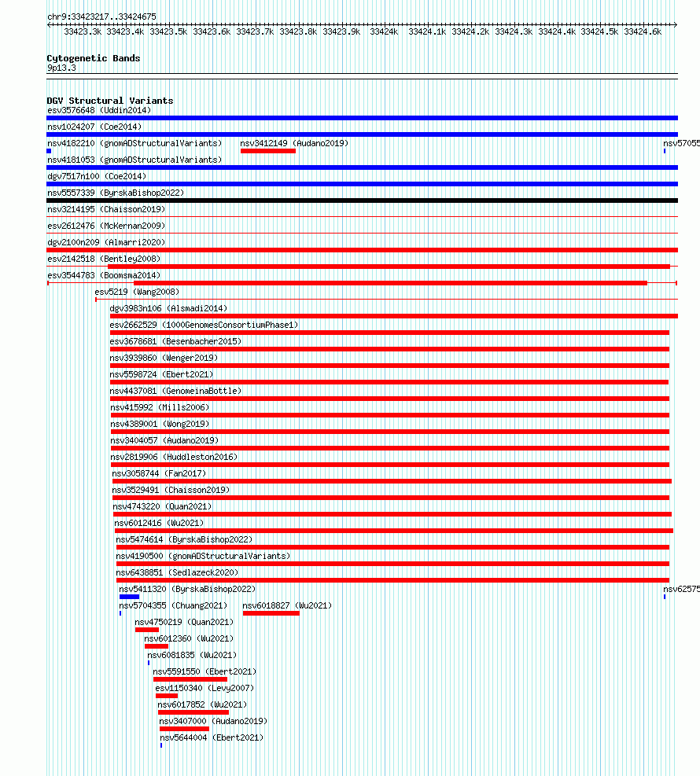Select nsv5644004 (Ebert2021) label
The image size is (700, 776).
click(212, 738)
